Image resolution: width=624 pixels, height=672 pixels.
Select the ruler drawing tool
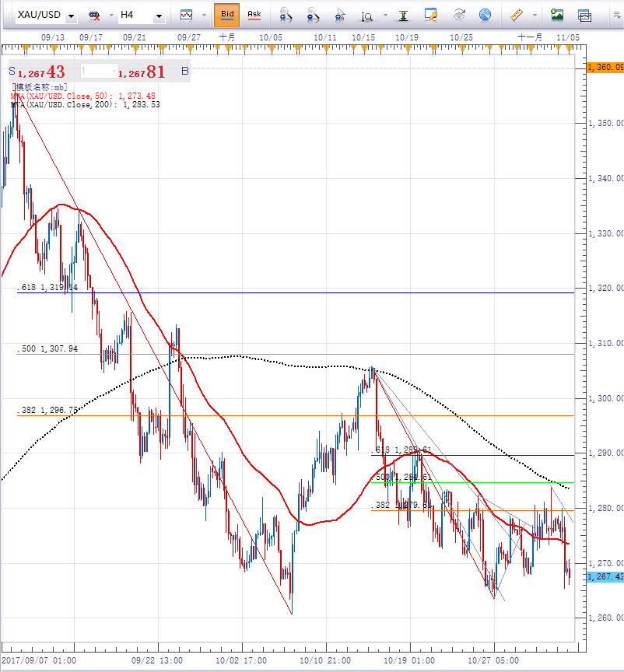click(x=516, y=15)
